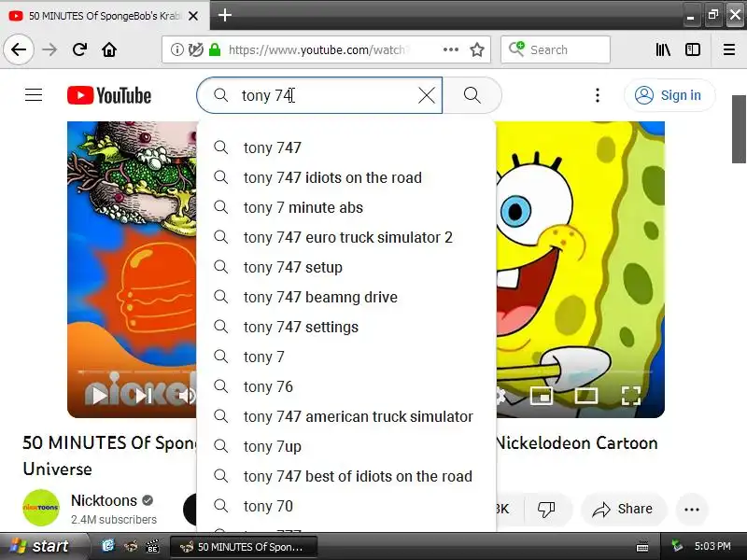Pick the "tony 76" suggestion

(x=346, y=386)
